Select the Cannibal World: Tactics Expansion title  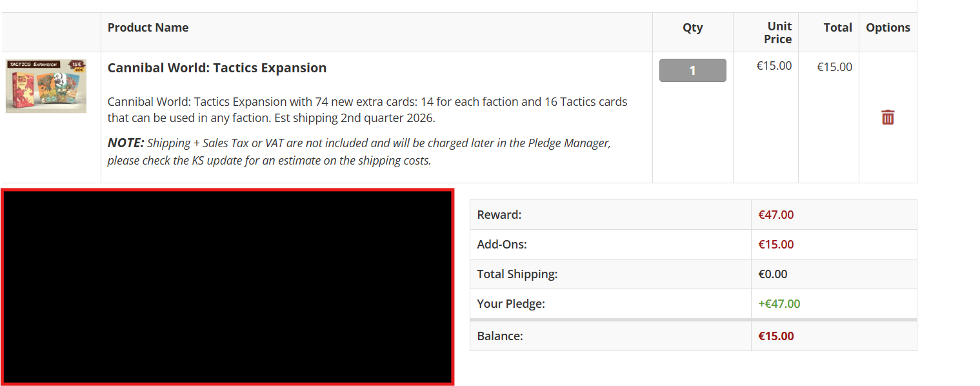click(217, 68)
